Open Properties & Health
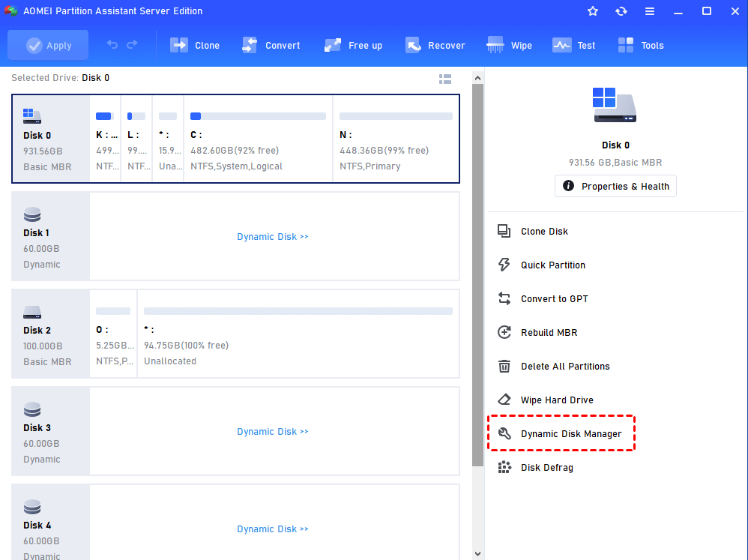This screenshot has height=560, width=748. click(x=615, y=186)
